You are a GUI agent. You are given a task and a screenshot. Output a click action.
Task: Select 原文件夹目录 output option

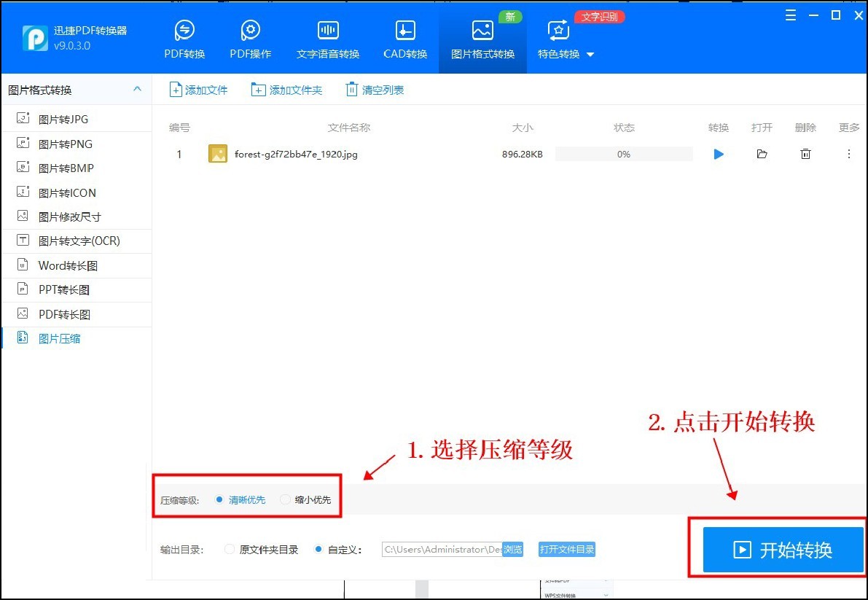[229, 550]
